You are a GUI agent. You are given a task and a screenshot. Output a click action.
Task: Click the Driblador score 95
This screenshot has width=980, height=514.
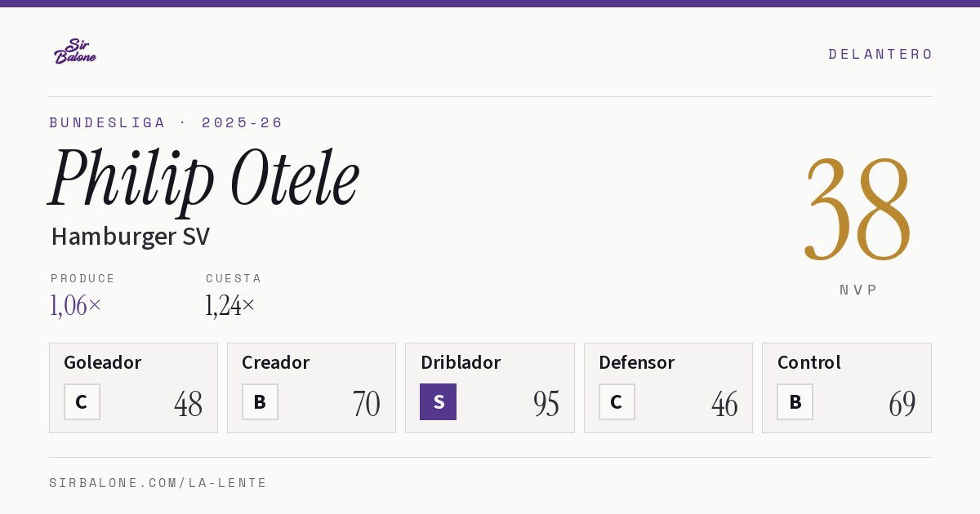pyautogui.click(x=546, y=404)
